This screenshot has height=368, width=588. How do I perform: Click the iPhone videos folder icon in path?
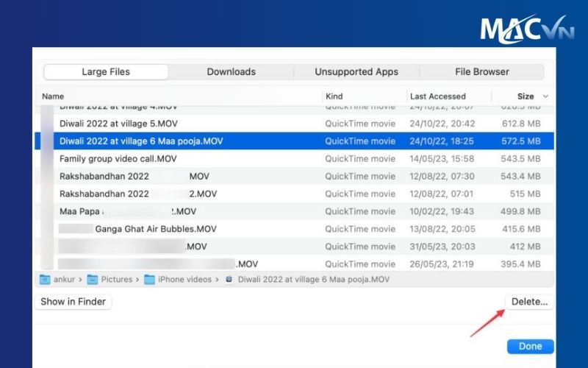pos(149,280)
